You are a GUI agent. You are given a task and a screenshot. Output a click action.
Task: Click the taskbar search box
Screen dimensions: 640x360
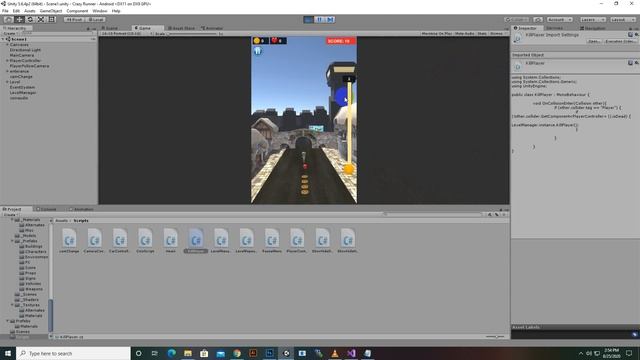click(x=73, y=353)
